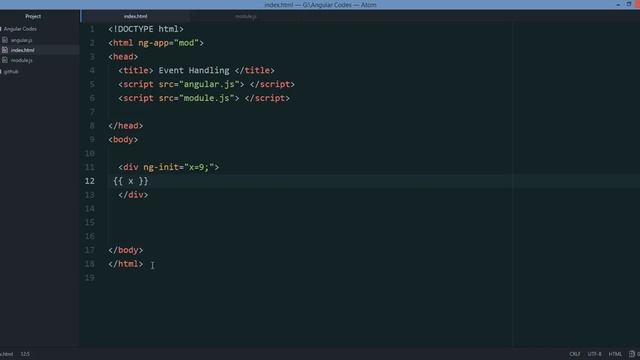
Task: Open the HTML grammar selector
Action: (615, 354)
